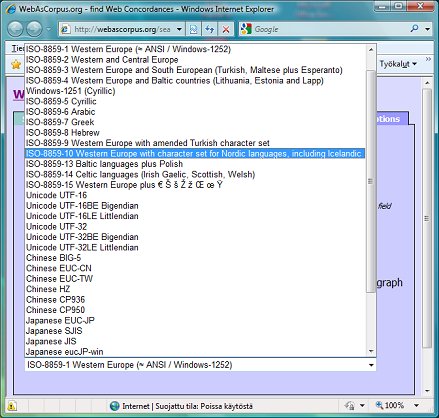Viewport: 439px width, 418px height.
Task: Click the yellow security warning status icon
Action: tap(11, 406)
